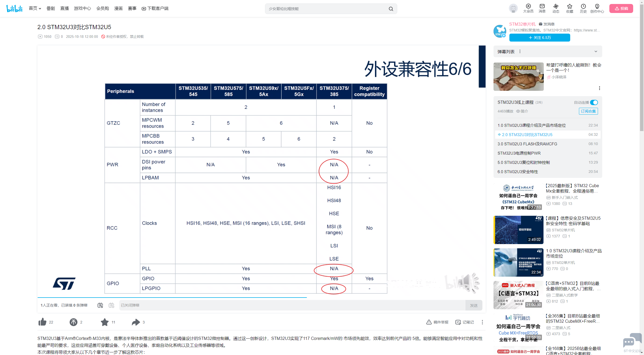Open 二里嵌入式教学 uploader link
Viewport: 644px width, 355px height.
tap(562, 295)
